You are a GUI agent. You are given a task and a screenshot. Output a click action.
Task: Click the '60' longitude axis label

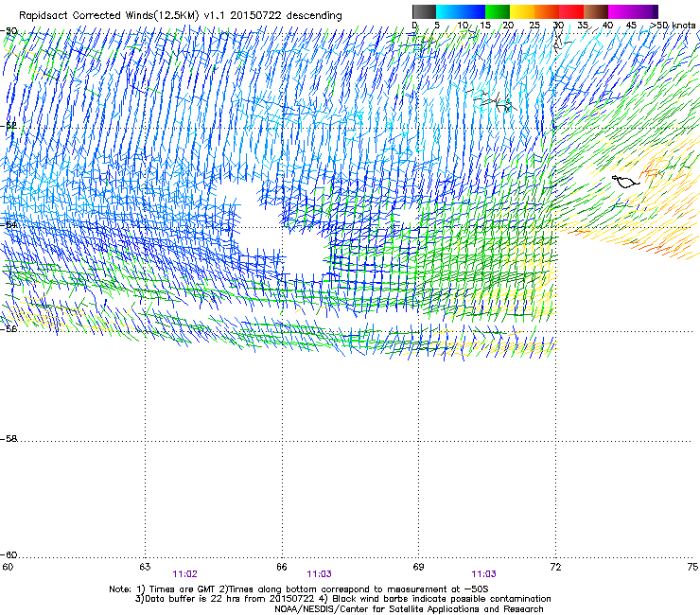[8, 567]
